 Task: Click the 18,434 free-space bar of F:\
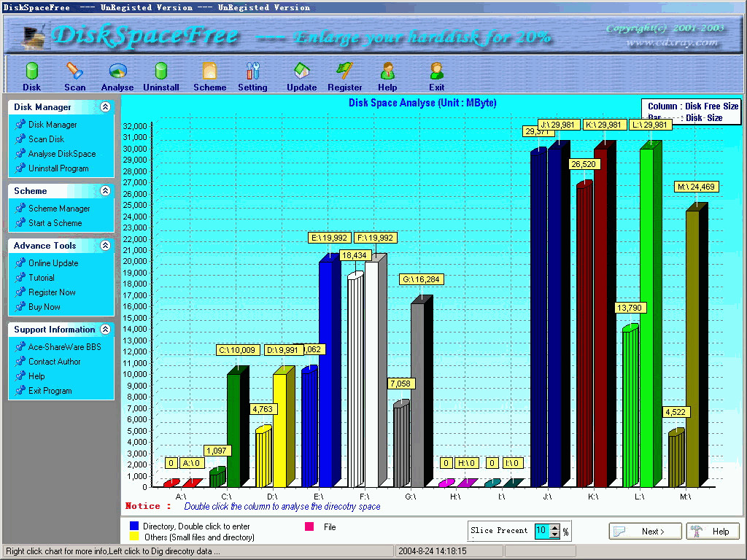pyautogui.click(x=355, y=379)
